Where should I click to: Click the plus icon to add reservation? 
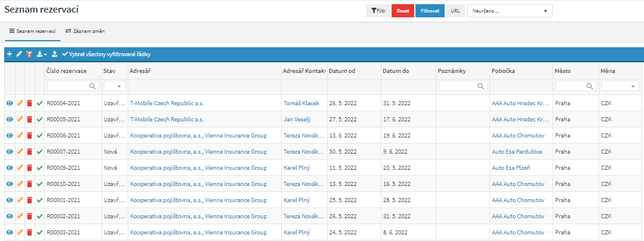coord(10,54)
